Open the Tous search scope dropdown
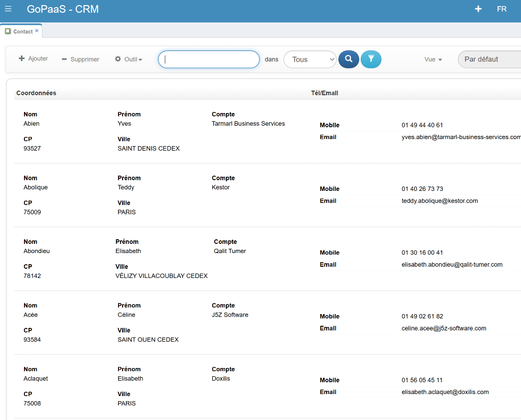Screen dimensions: 521x420 (x=310, y=60)
